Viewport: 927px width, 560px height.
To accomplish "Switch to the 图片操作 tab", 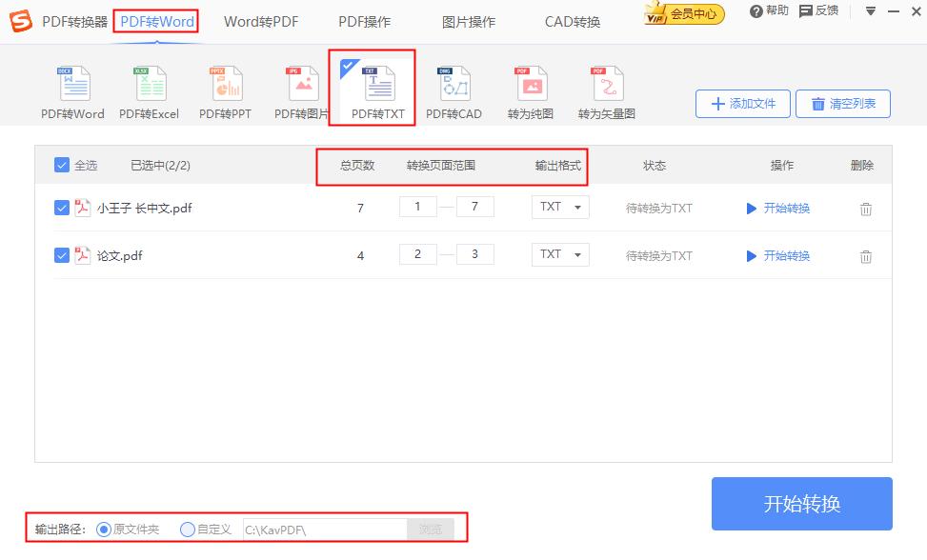I will [x=468, y=22].
